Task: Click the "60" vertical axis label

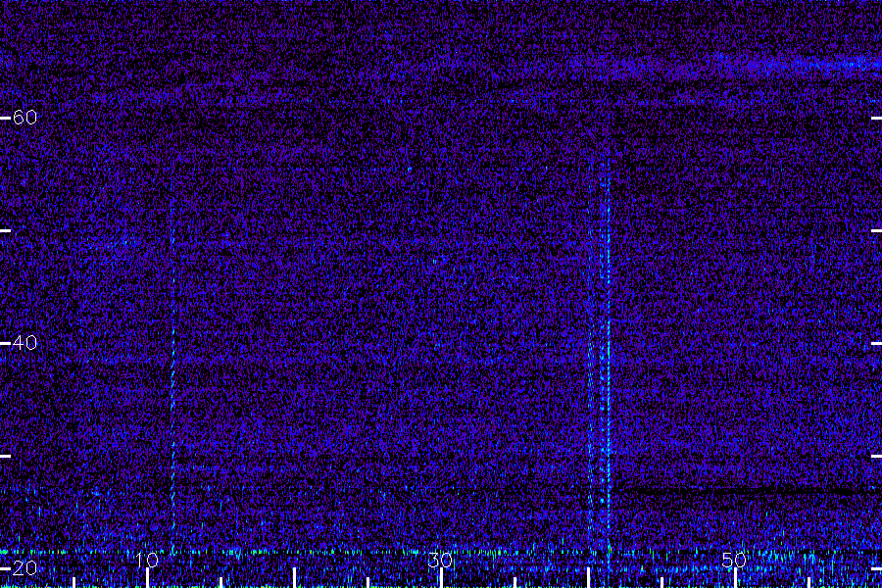Action: 24,117
